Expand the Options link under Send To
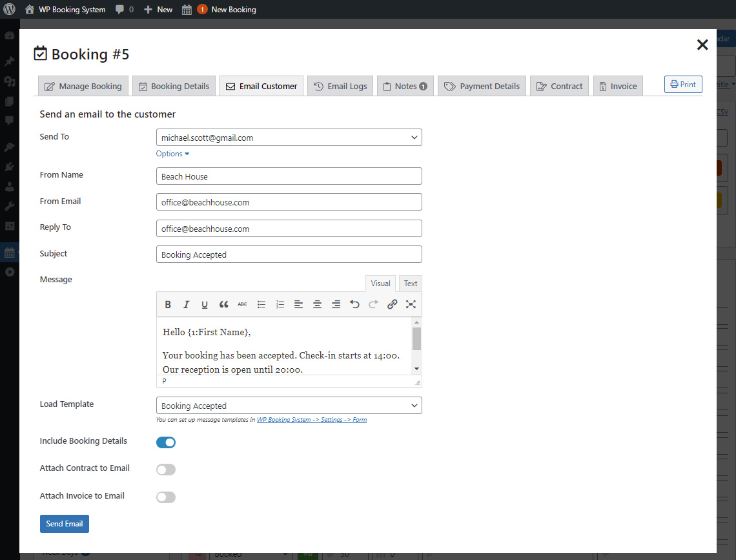Image resolution: width=736 pixels, height=560 pixels. [x=172, y=154]
